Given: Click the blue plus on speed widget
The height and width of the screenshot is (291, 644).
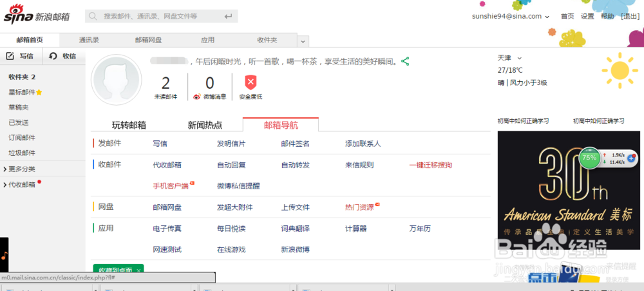Looking at the screenshot, I should (x=631, y=158).
